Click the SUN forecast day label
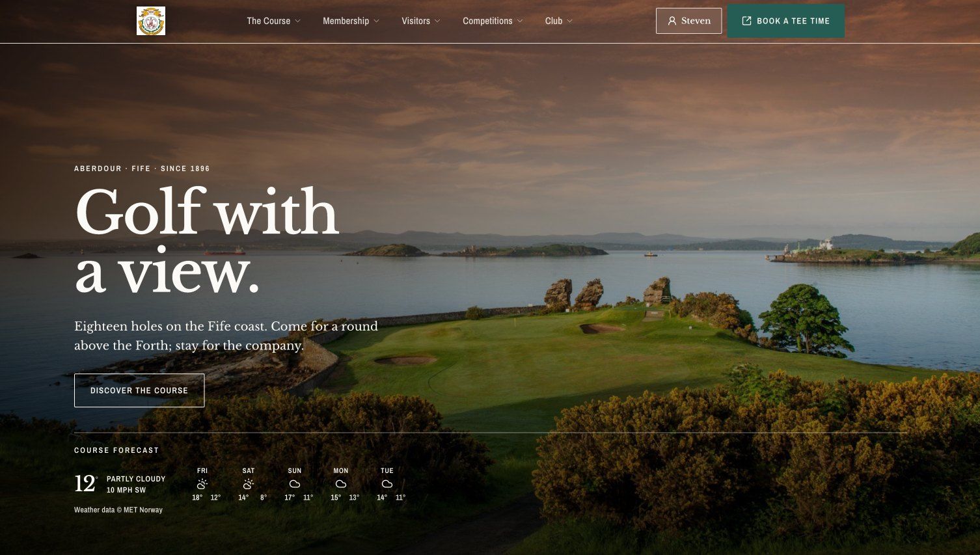The image size is (980, 555). point(295,470)
